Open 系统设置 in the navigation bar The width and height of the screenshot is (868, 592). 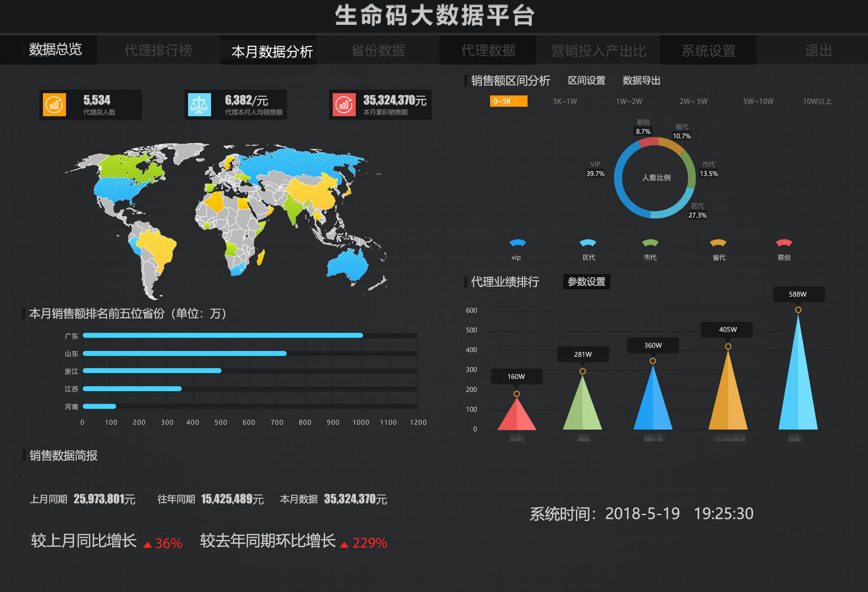(x=708, y=50)
